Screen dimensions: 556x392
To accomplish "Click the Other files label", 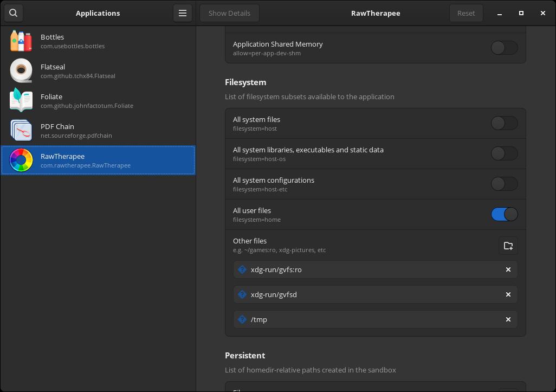I will (x=250, y=241).
